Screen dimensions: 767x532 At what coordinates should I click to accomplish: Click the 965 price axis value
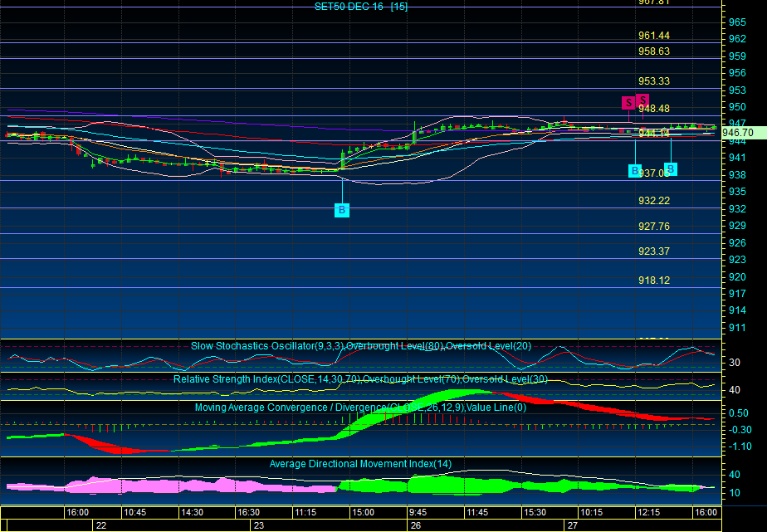(737, 22)
